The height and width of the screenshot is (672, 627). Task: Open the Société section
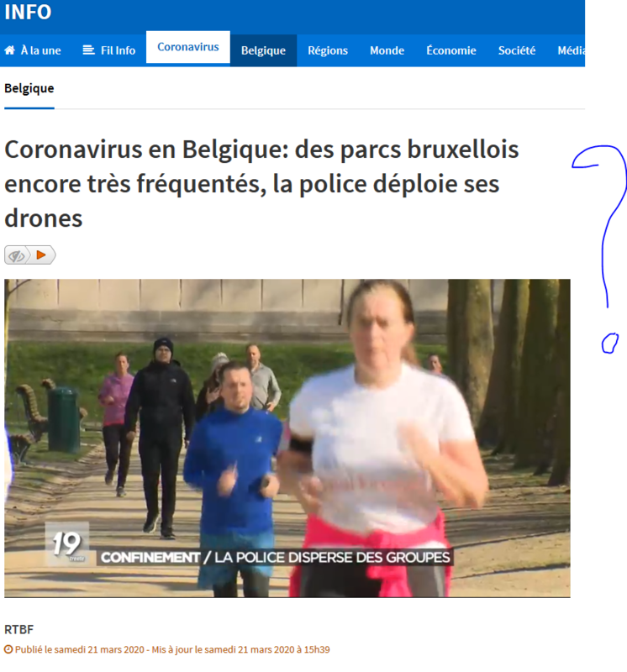[x=517, y=50]
